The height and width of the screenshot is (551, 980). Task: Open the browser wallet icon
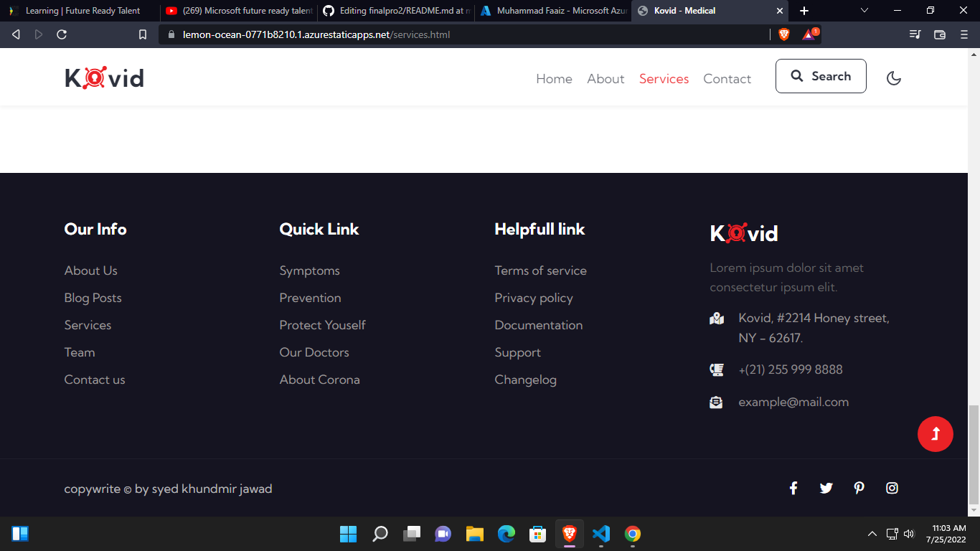939,34
